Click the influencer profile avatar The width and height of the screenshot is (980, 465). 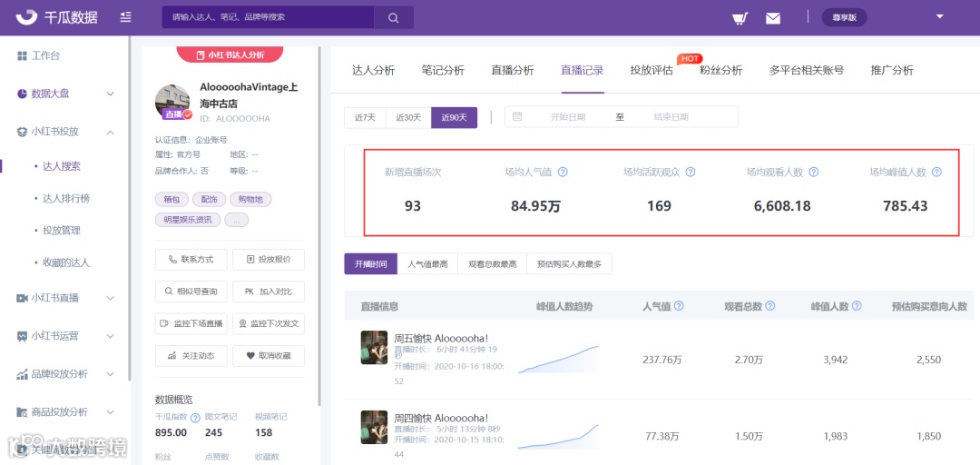tap(172, 102)
